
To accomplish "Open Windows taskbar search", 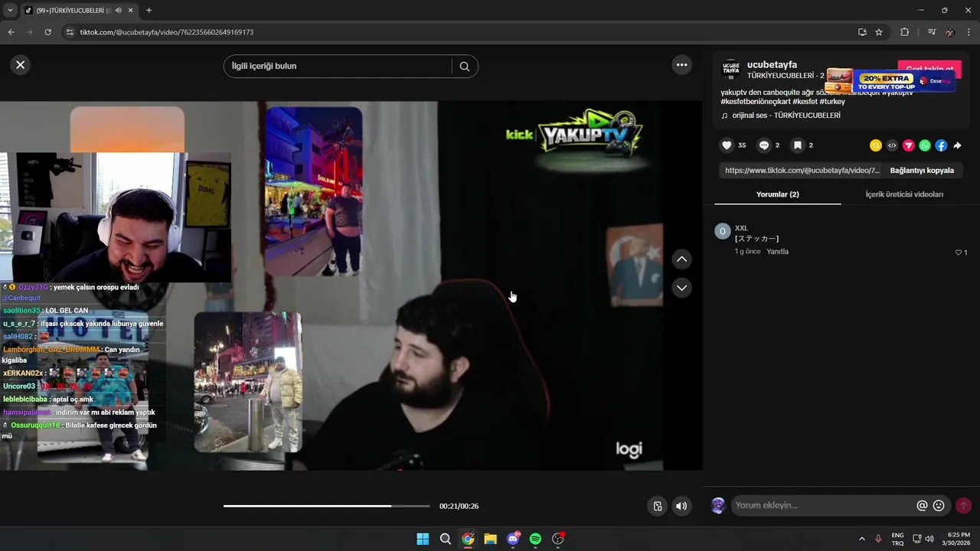I will [x=445, y=539].
